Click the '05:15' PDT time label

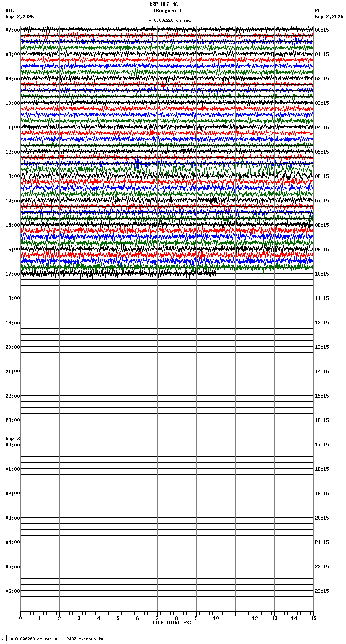coord(322,152)
